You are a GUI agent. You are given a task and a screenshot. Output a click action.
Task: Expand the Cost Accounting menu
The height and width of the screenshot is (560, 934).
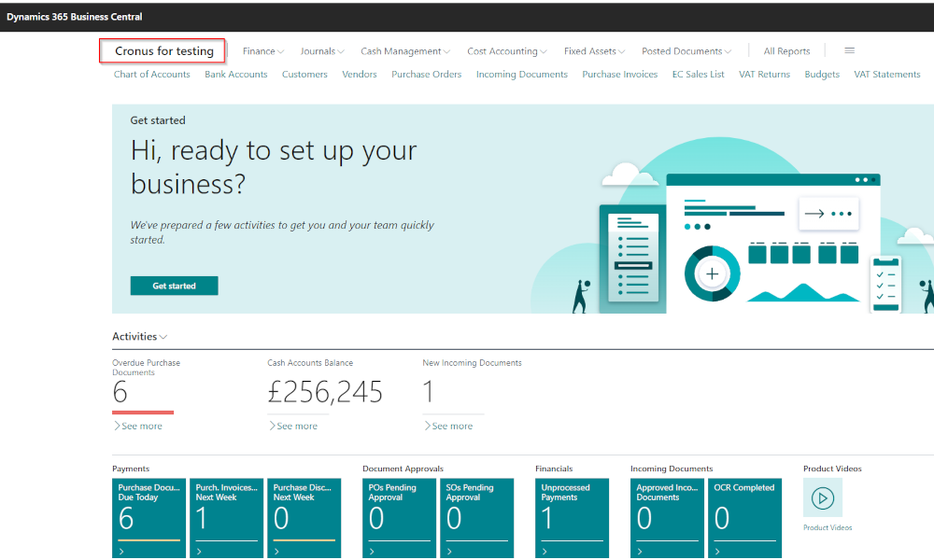click(x=507, y=51)
